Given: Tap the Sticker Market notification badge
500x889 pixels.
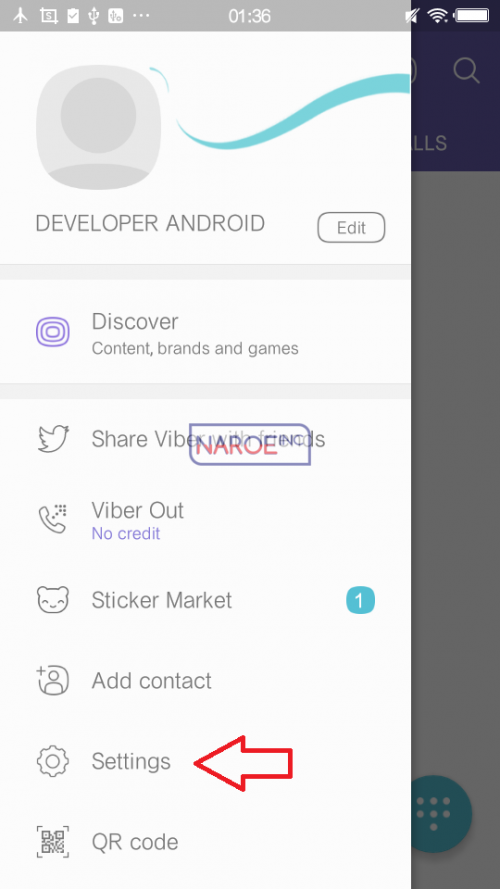Looking at the screenshot, I should 361,600.
